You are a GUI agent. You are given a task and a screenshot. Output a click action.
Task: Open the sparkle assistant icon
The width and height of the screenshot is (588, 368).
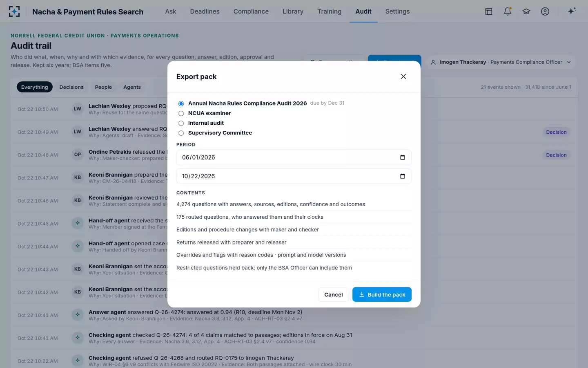click(572, 11)
